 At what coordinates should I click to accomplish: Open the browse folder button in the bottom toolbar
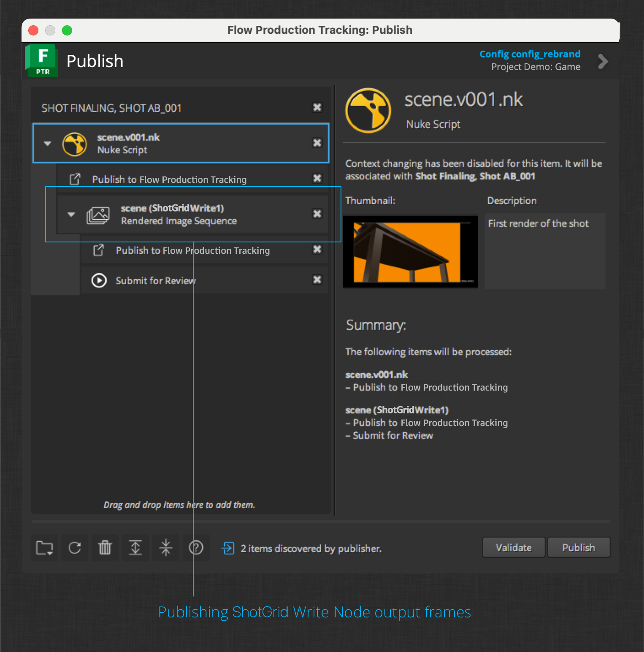coord(44,548)
